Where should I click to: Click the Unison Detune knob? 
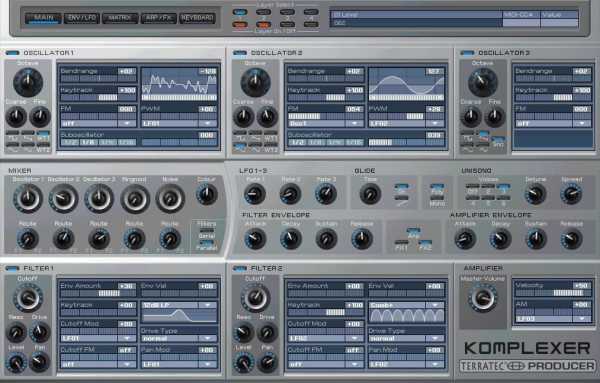click(535, 194)
